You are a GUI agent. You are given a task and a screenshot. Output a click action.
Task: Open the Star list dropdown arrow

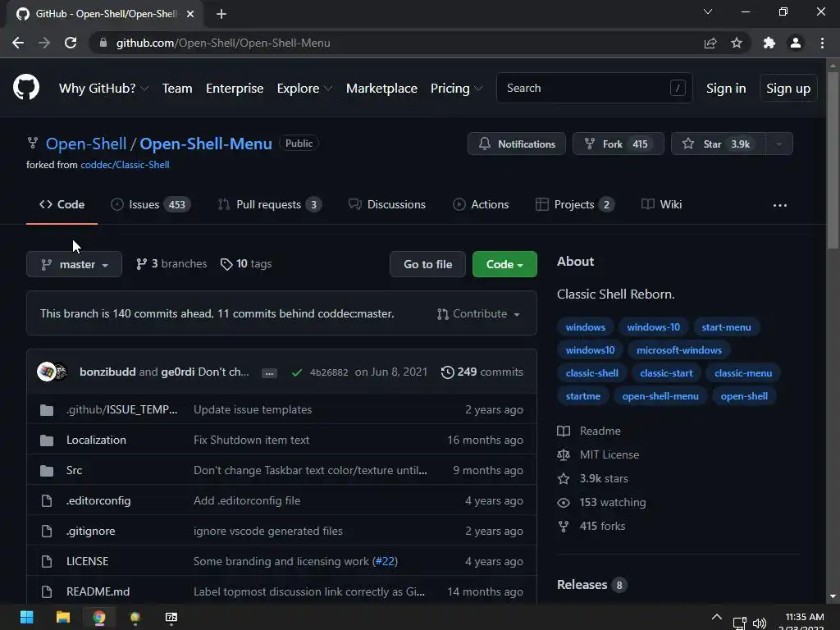[x=779, y=144]
